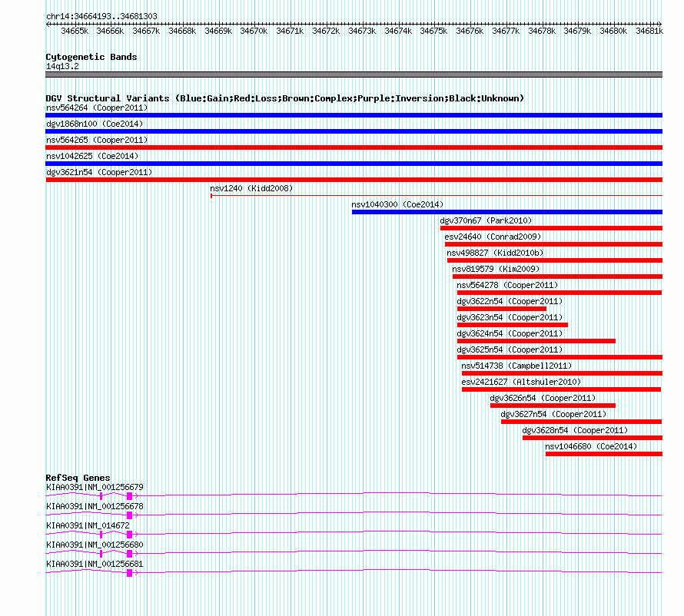
Task: Click the nsv564264 (Cooper2011) blue gain bar
Action: (x=354, y=115)
